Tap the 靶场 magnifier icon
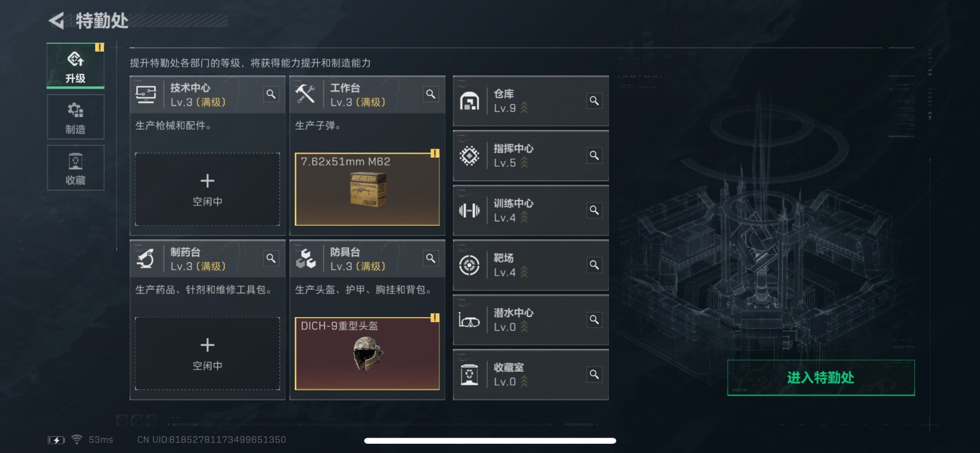 click(594, 265)
